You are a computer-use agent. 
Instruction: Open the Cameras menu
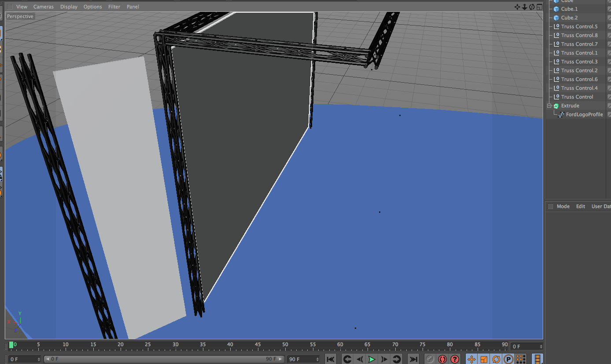pos(43,7)
